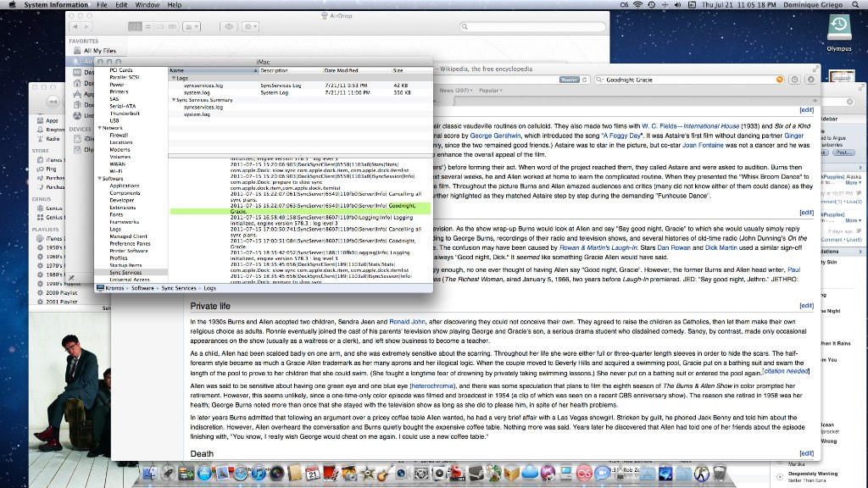The width and height of the screenshot is (868, 488).
Task: Open the File menu
Action: click(x=102, y=4)
